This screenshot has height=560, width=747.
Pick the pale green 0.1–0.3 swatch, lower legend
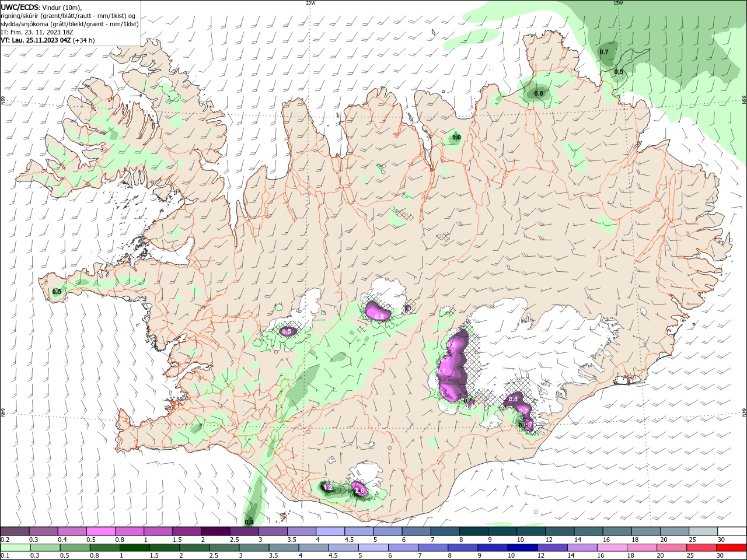point(15,548)
